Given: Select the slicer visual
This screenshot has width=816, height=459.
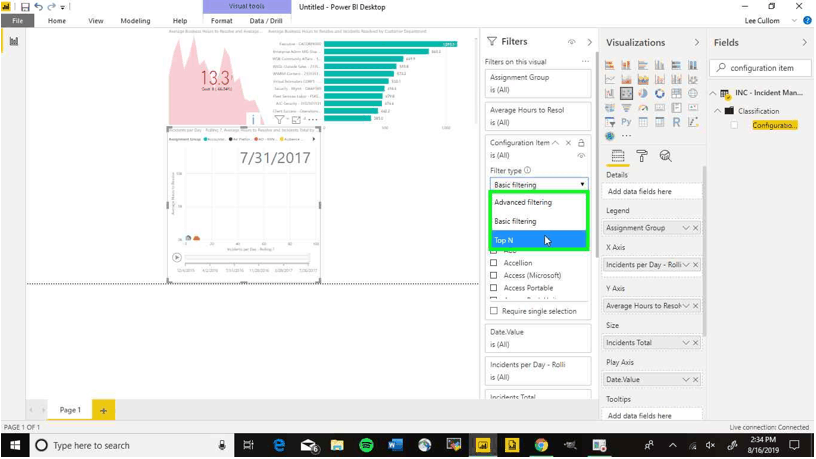Looking at the screenshot, I should pyautogui.click(x=609, y=122).
